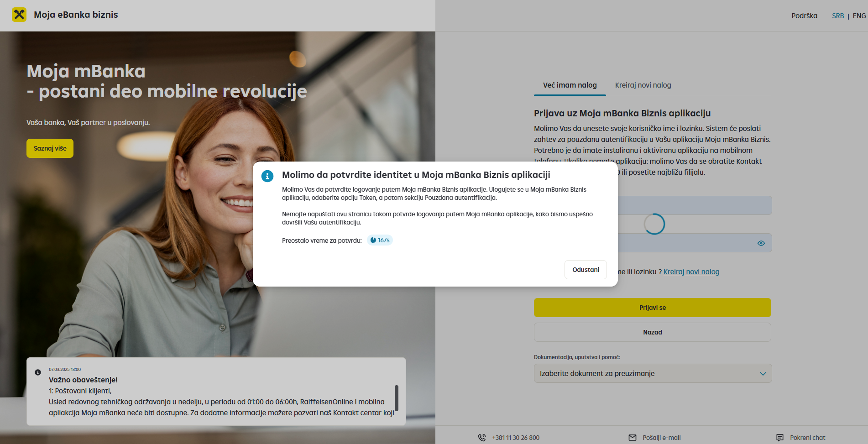
Task: Click the Dokumentacija, uputstva i pomoć label
Action: tap(577, 357)
